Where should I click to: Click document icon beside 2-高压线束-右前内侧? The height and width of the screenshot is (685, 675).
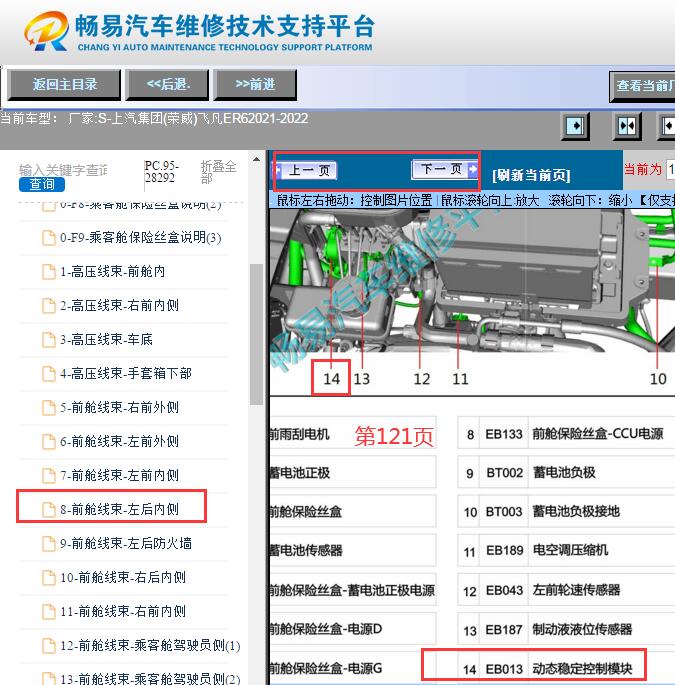coord(48,306)
